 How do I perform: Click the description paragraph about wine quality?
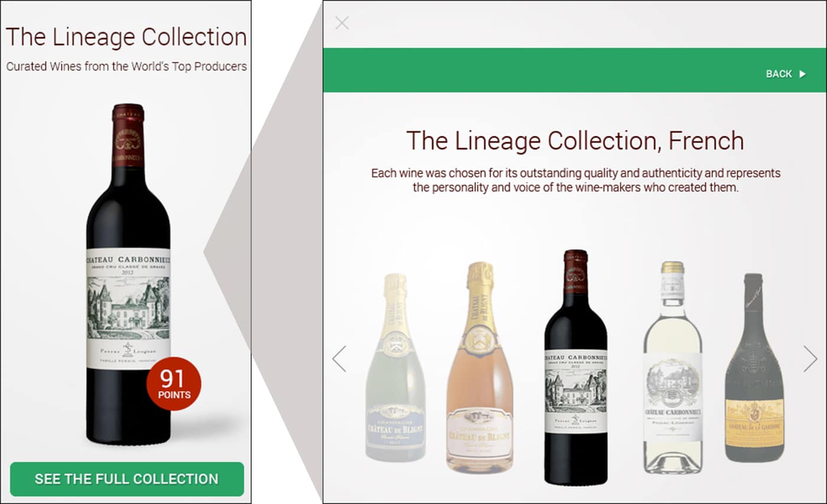point(575,181)
